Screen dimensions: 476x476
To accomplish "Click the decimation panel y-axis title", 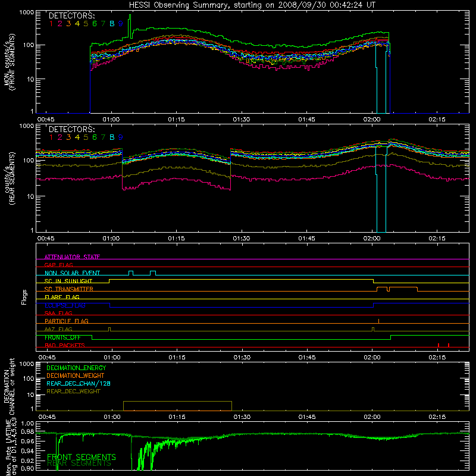I will pos(10,386).
